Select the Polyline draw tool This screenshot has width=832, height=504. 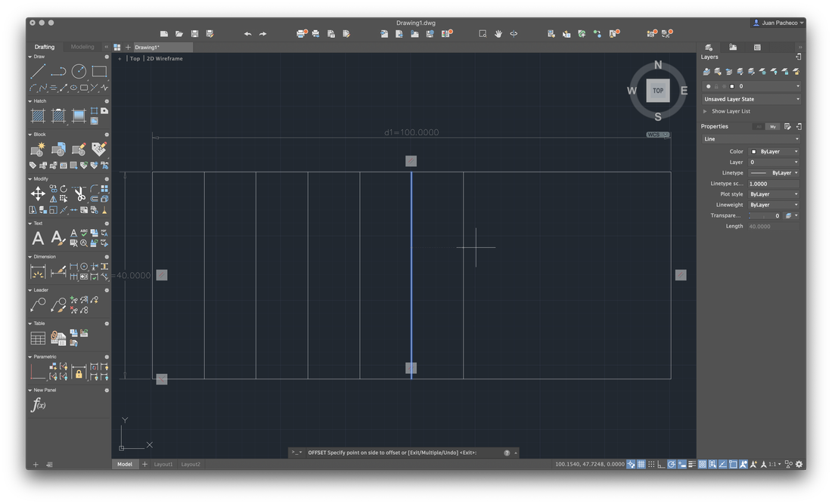coord(58,71)
